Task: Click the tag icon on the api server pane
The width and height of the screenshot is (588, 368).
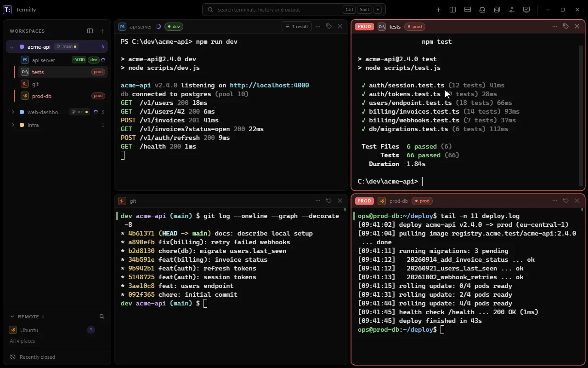Action: tap(329, 26)
